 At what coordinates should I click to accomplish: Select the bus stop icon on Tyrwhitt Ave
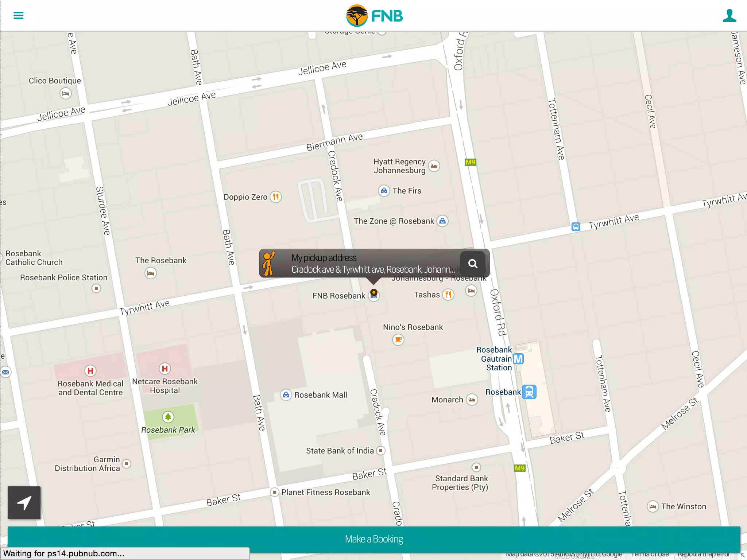pos(576,227)
